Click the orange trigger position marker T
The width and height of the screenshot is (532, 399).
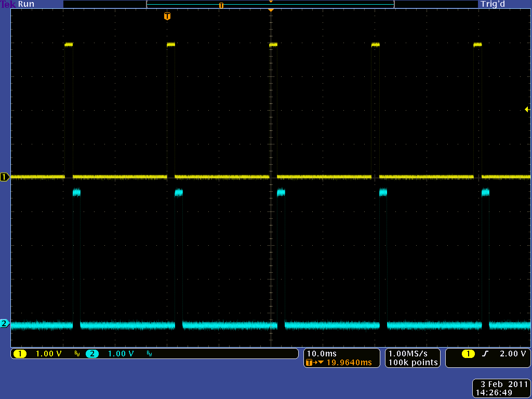(167, 17)
